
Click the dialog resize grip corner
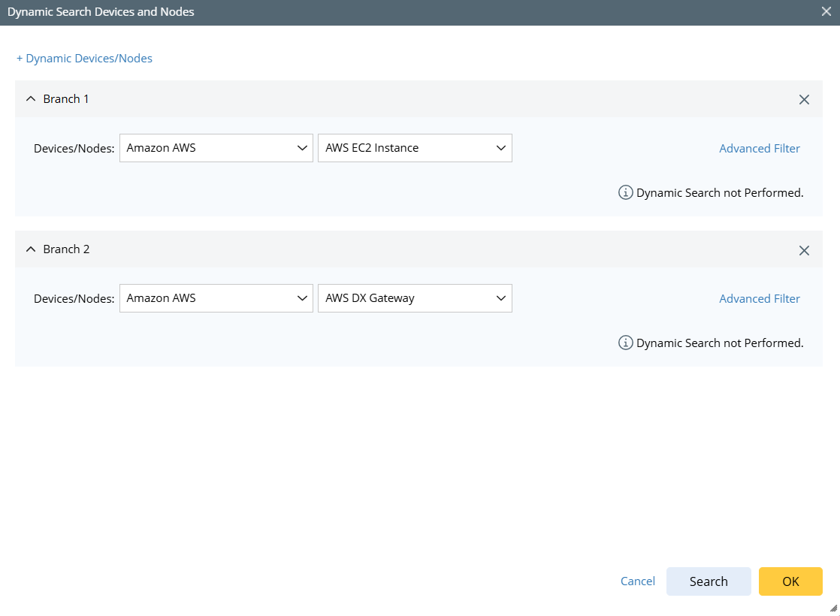(x=832, y=608)
